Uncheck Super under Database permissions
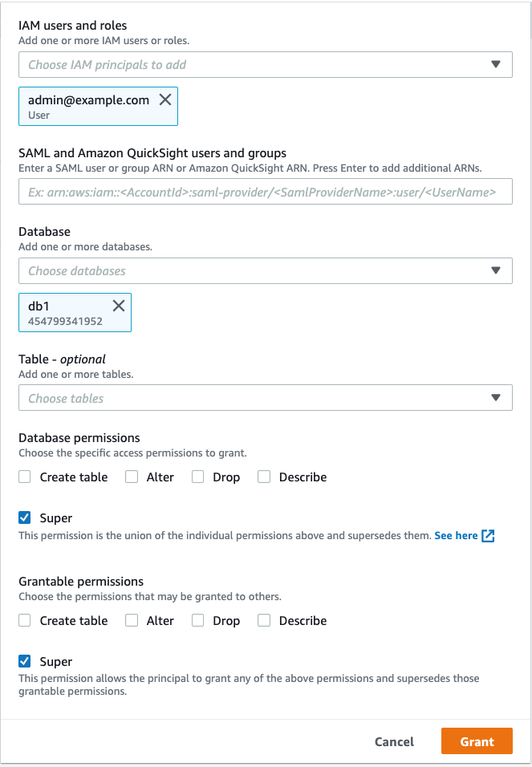Viewport: 532px width, 767px height. [25, 518]
